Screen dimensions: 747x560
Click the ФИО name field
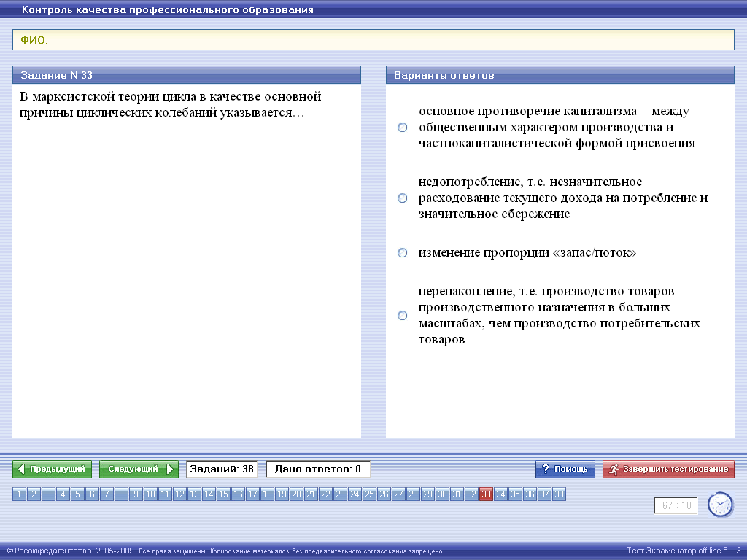tap(373, 40)
